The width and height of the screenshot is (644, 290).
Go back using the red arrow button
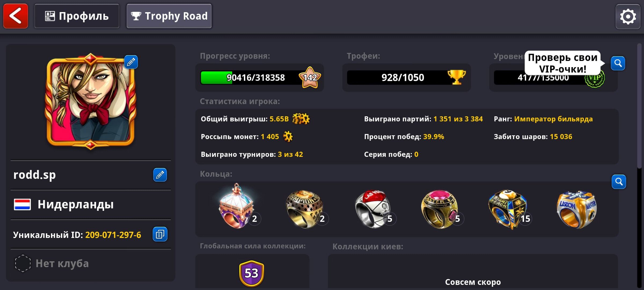(x=16, y=16)
